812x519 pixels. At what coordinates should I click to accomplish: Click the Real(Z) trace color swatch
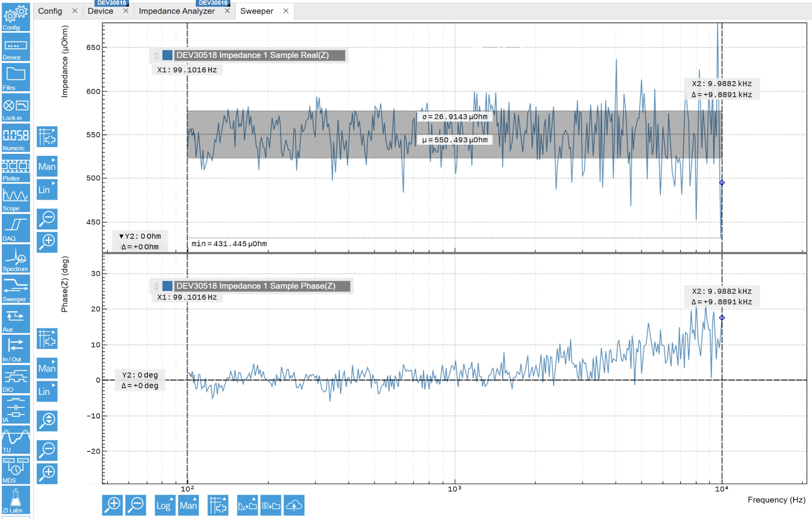(167, 55)
